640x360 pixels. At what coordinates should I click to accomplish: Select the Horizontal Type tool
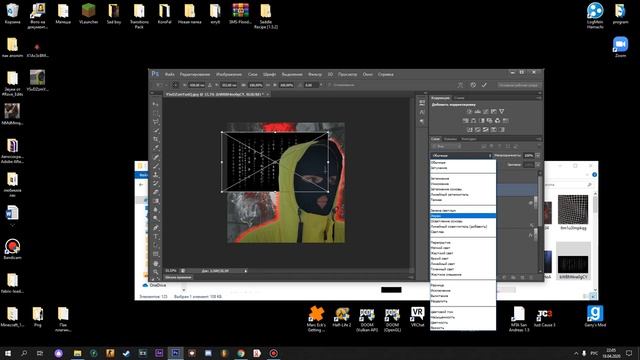coord(156,236)
